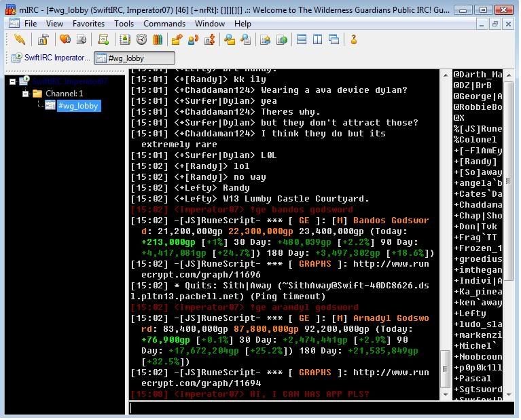Open the URLs List globe icon
Image resolution: width=521 pixels, height=420 pixels.
282,39
